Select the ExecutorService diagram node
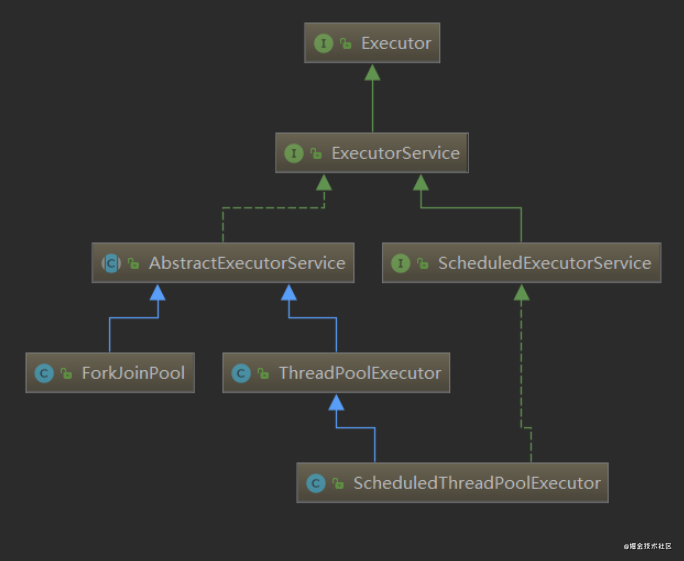 point(372,153)
